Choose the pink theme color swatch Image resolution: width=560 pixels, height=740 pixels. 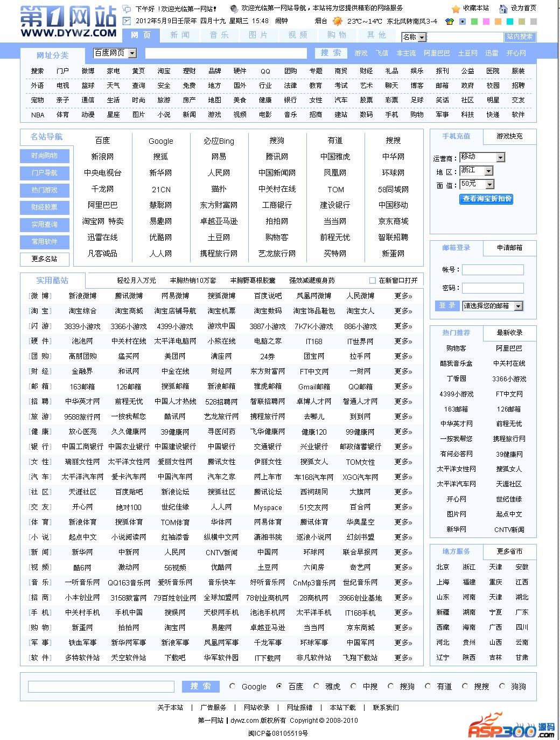(x=486, y=22)
